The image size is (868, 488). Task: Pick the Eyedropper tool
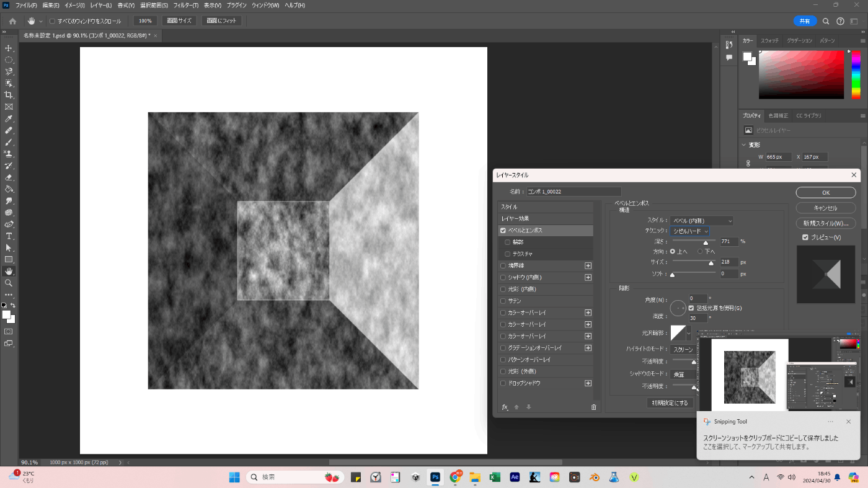click(9, 118)
